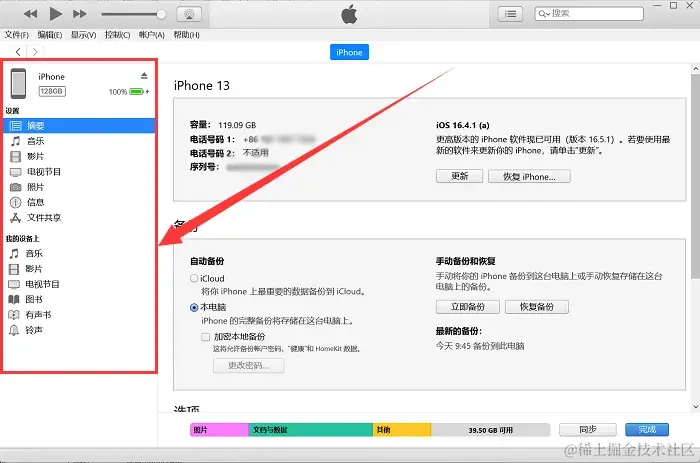Eject the iPhone with the eject icon
The image size is (700, 463).
[x=144, y=75]
